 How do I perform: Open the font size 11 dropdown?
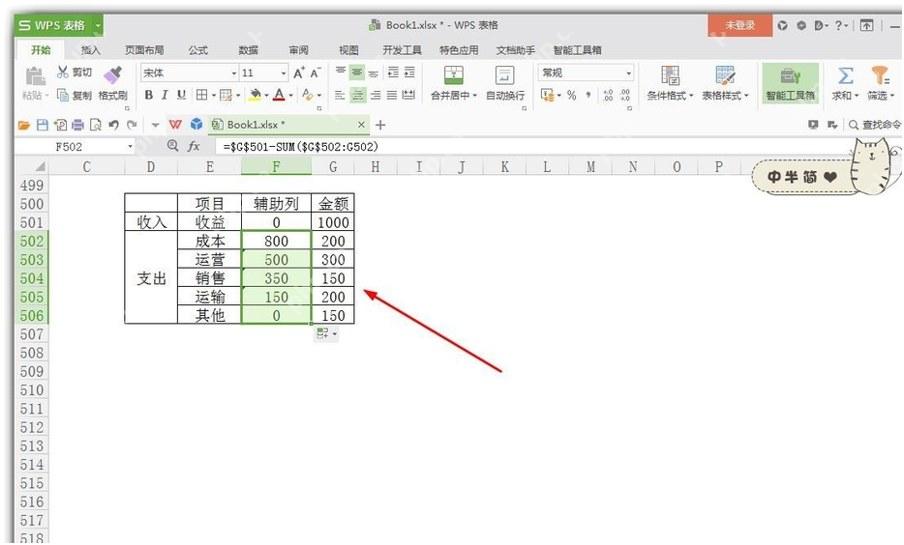pyautogui.click(x=284, y=73)
